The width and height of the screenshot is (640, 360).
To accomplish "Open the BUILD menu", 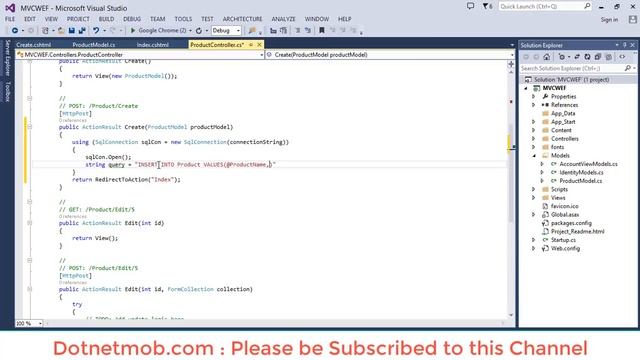I will [x=106, y=19].
